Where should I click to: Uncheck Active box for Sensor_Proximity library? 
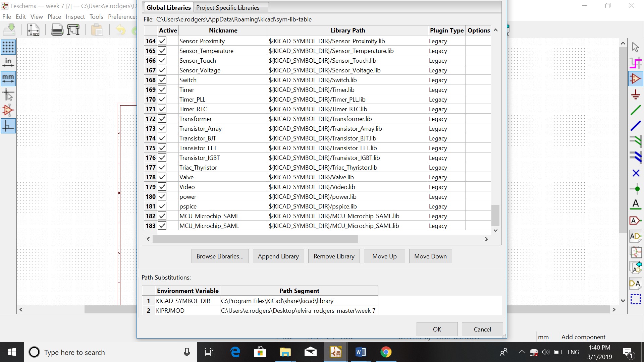click(162, 41)
